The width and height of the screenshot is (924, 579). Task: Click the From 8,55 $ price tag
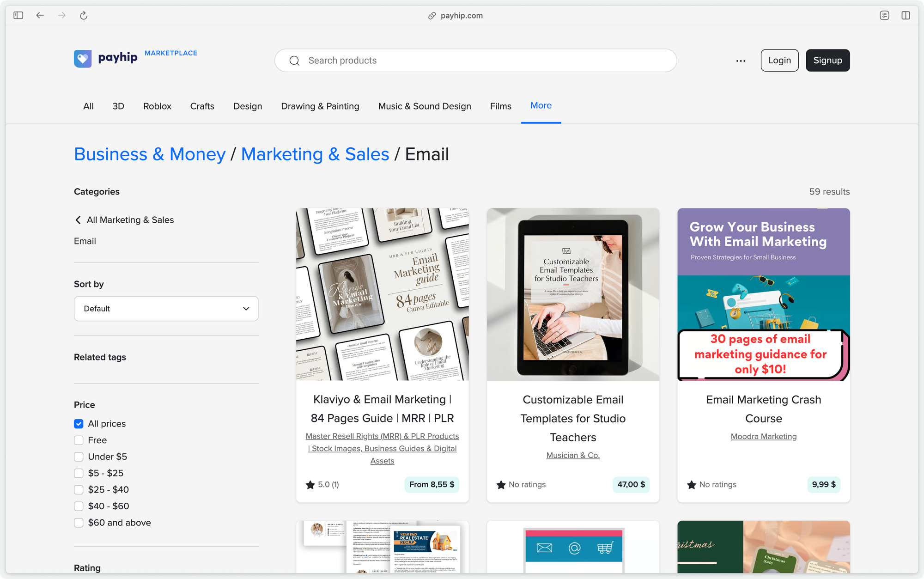coord(432,484)
